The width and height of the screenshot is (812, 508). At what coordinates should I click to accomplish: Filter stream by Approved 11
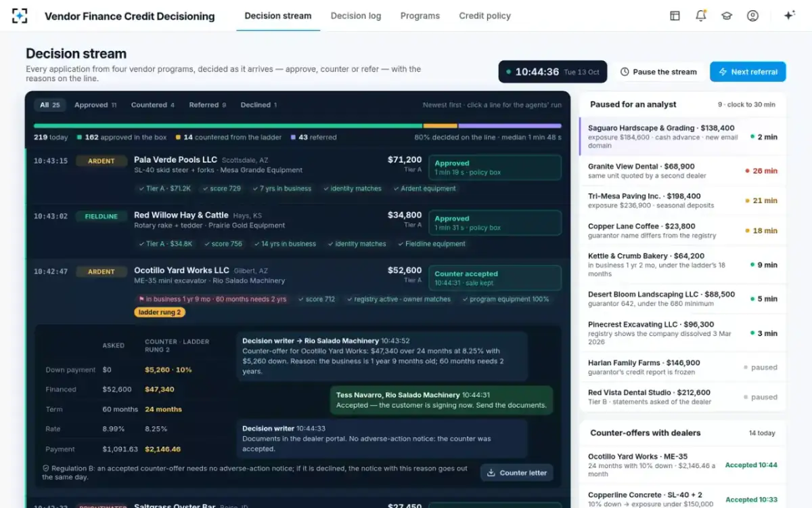95,105
